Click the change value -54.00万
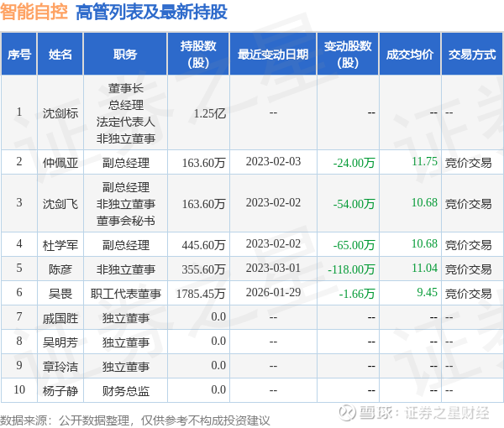The width and height of the screenshot is (504, 428). [354, 204]
